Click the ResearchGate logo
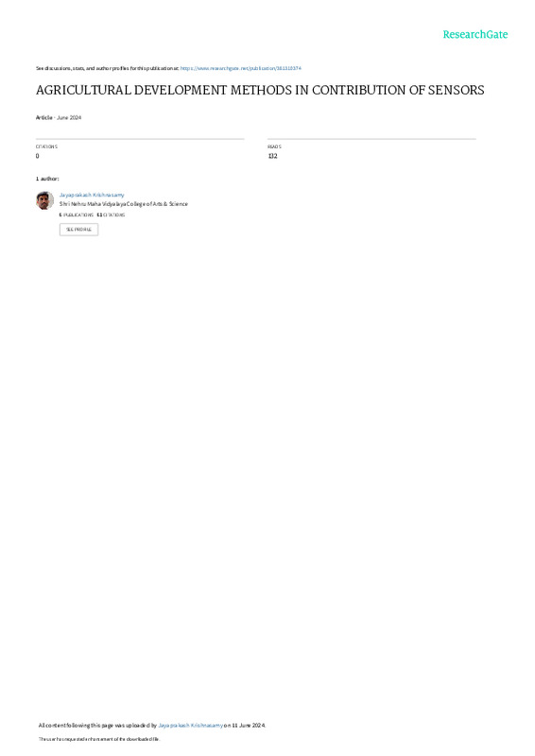The image size is (535, 756). 475,34
